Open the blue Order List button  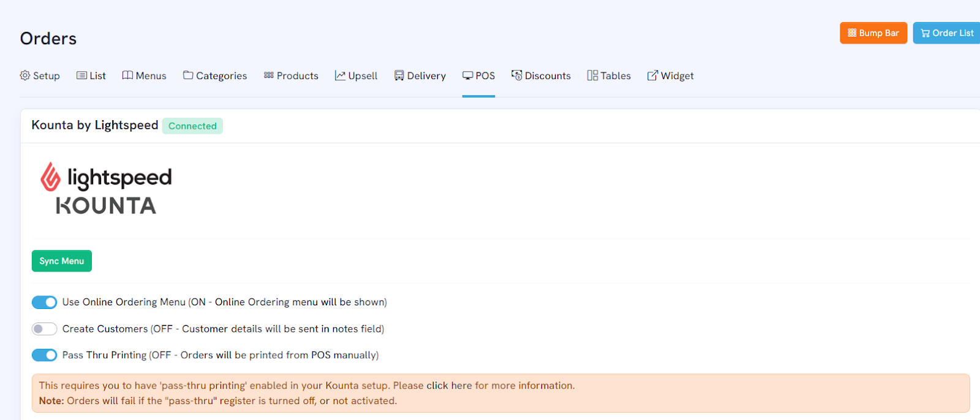click(947, 33)
